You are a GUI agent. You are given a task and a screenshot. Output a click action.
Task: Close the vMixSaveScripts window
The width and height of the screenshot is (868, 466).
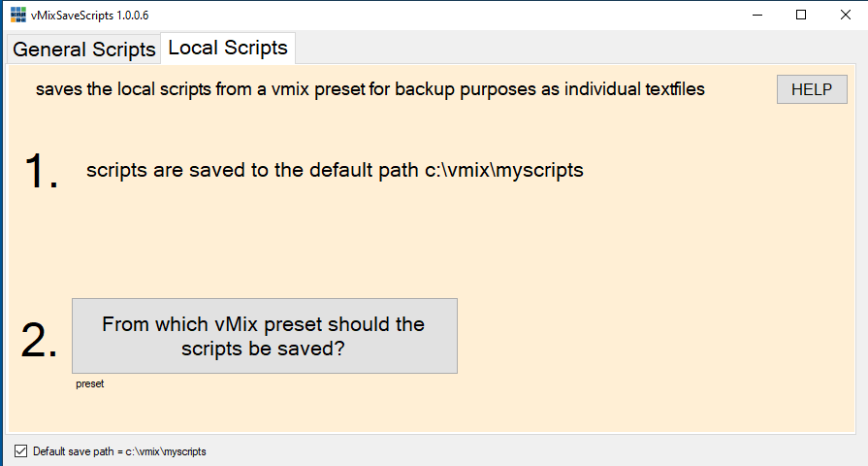pos(846,16)
